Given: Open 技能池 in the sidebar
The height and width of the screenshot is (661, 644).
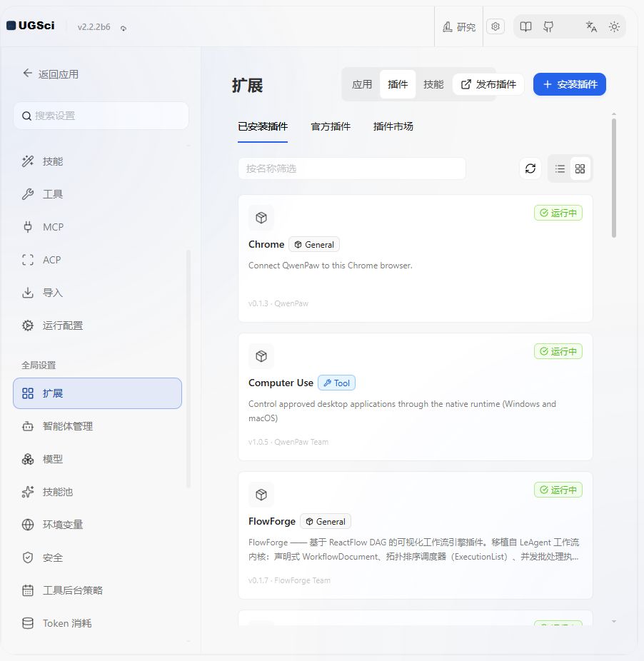Looking at the screenshot, I should point(97,492).
